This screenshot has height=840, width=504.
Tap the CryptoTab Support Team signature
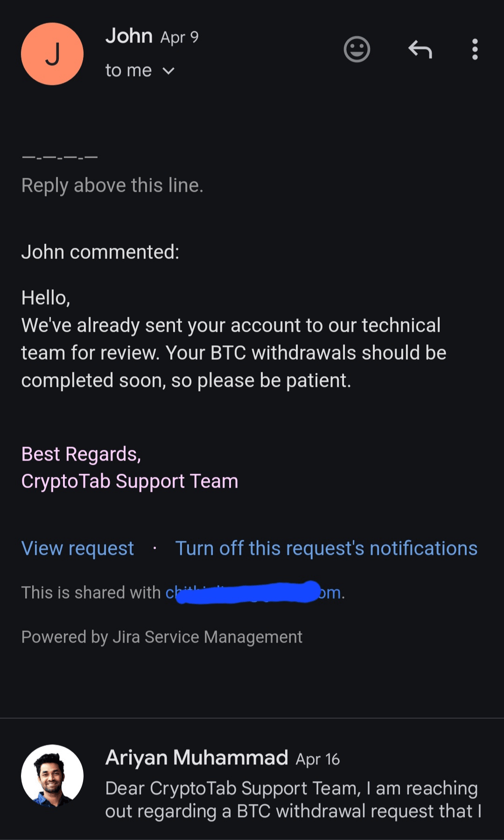pos(130,481)
